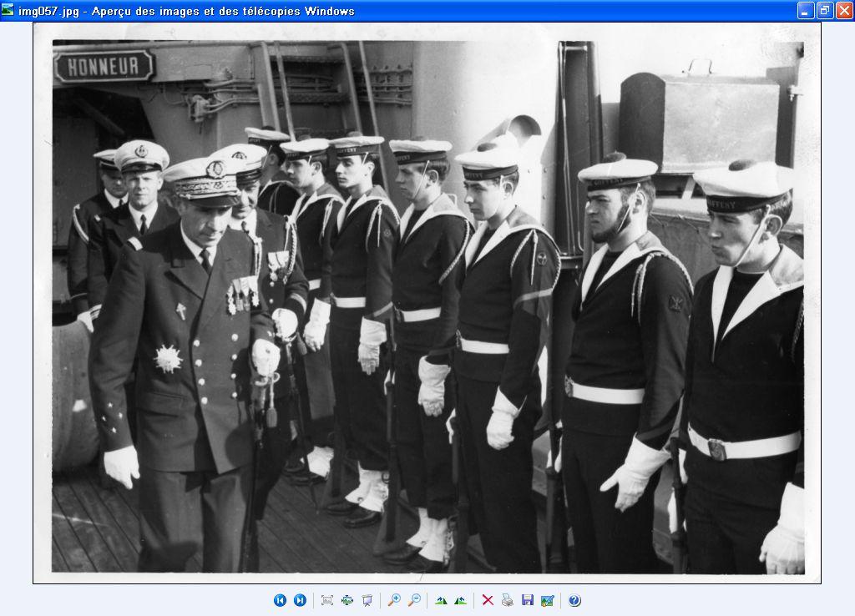Open the window system menu icon

[x=8, y=11]
